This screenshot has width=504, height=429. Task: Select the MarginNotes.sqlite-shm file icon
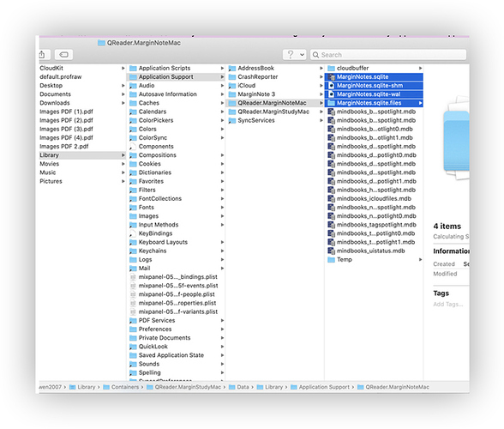[x=332, y=86]
